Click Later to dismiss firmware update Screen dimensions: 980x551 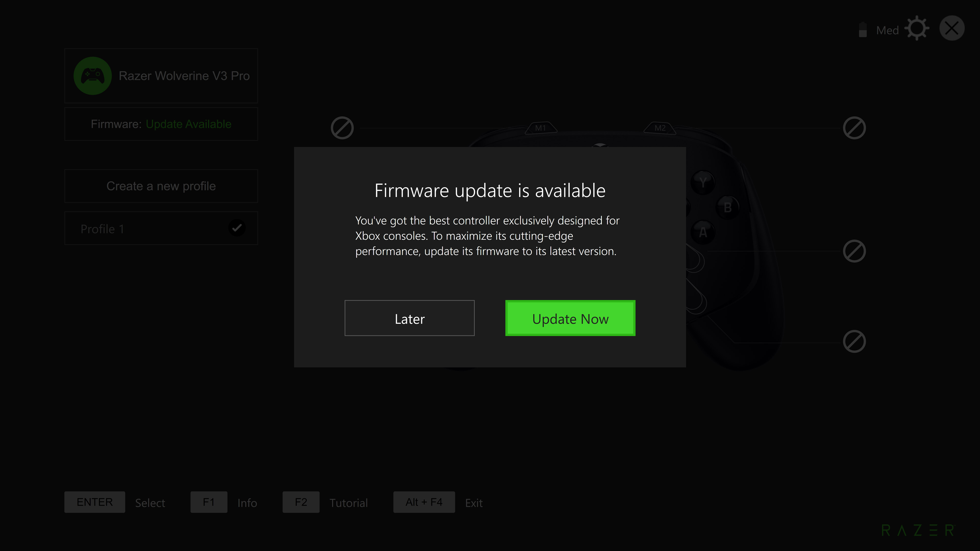tap(409, 318)
